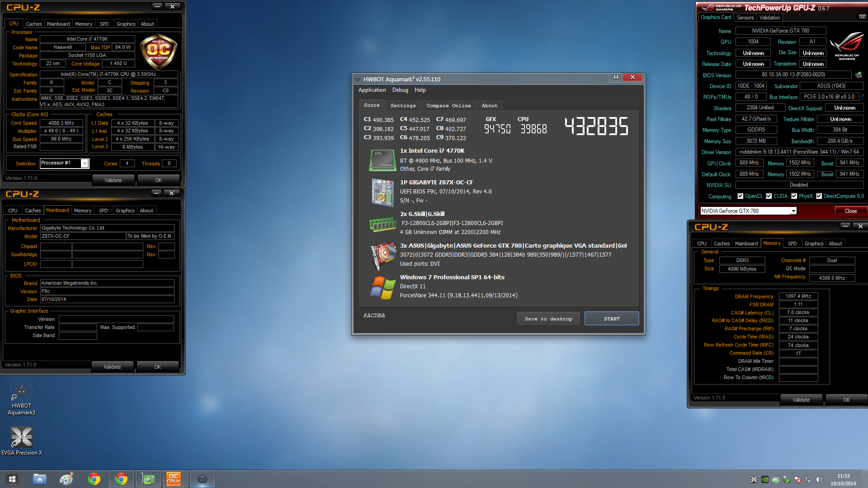Switch to the Compare Online tab
868x488 pixels.
[448, 105]
